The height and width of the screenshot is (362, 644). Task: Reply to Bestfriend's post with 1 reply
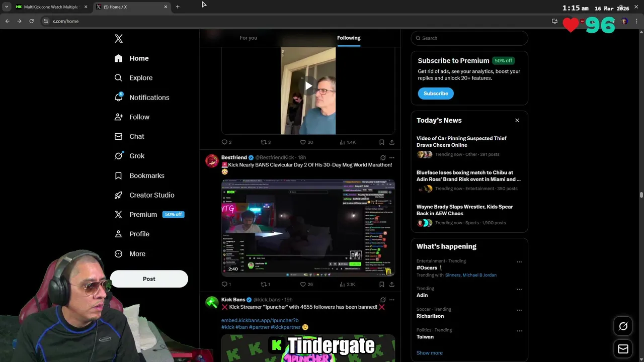pos(226,285)
